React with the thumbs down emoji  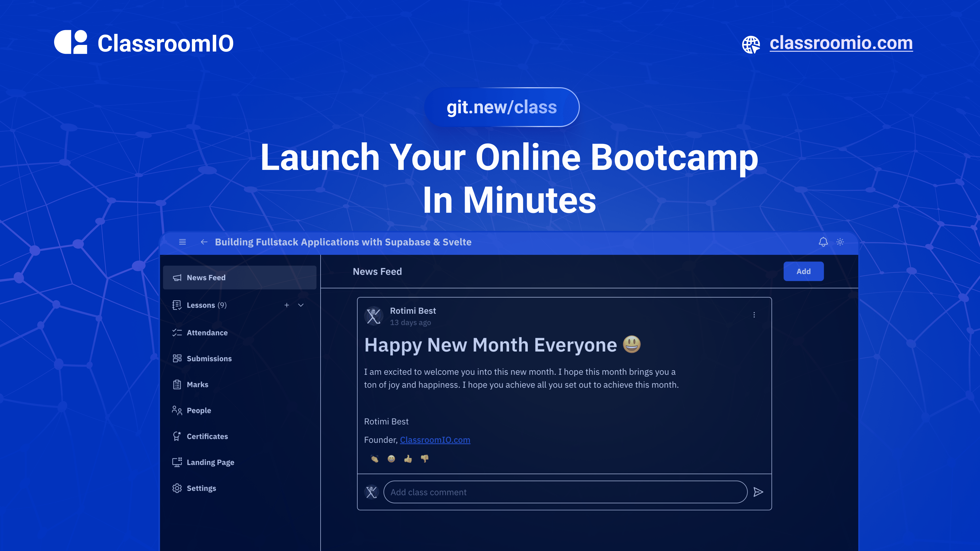tap(425, 459)
